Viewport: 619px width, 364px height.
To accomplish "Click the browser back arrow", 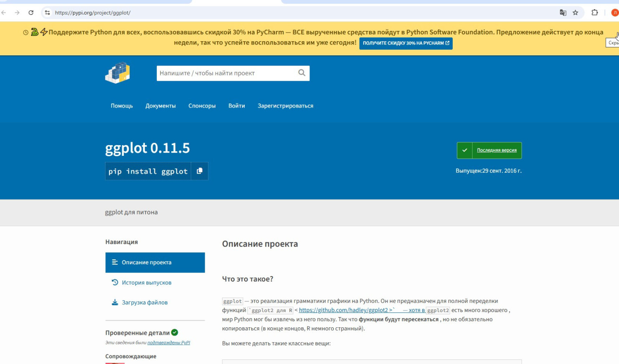I will click(4, 13).
